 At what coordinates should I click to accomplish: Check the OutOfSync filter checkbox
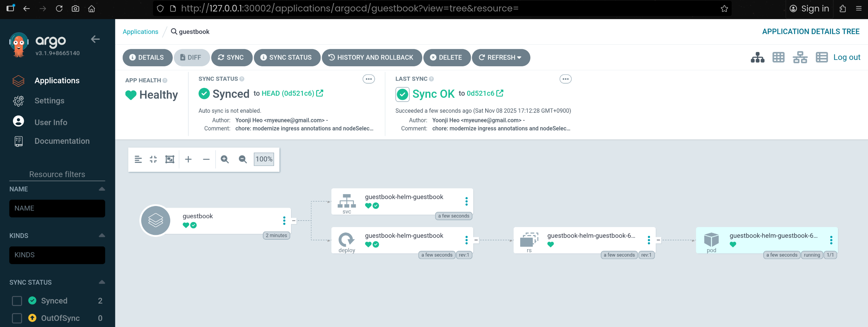tap(17, 318)
